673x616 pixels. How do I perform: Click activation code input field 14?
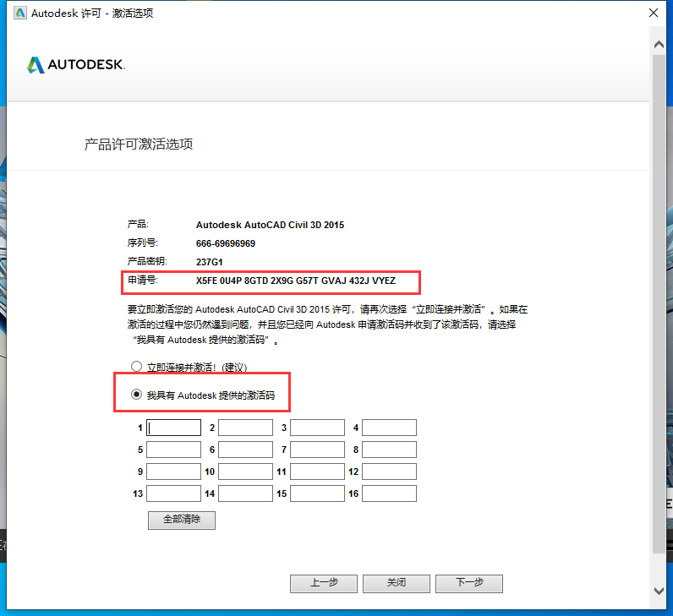tap(245, 493)
